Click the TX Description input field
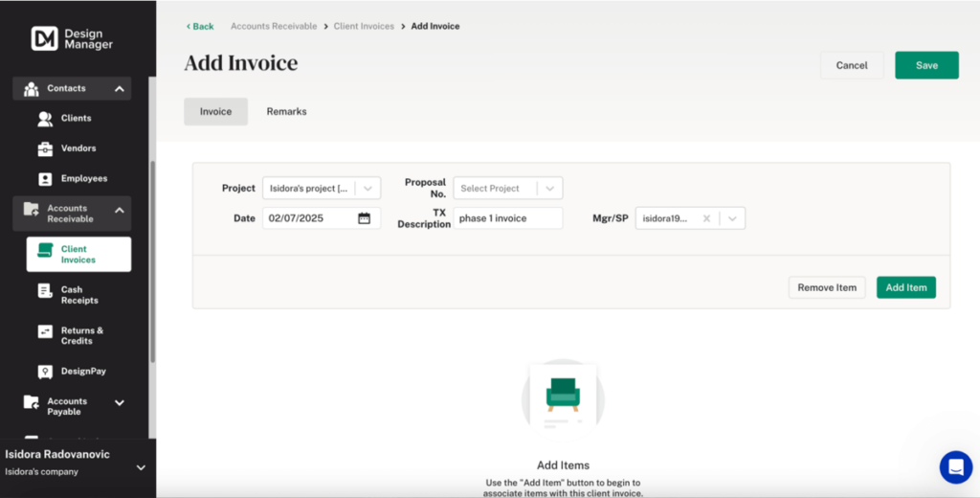The image size is (980, 498). [x=508, y=218]
